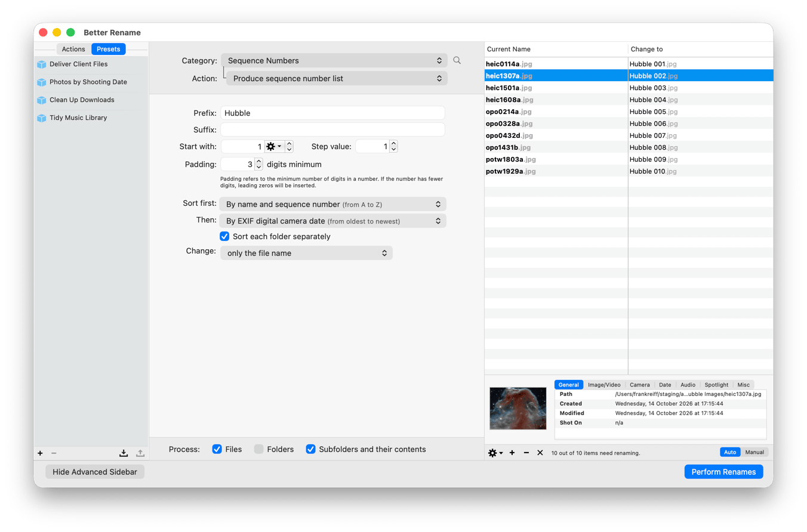807x532 pixels.
Task: Switch preview mode to Manual
Action: coord(754,452)
